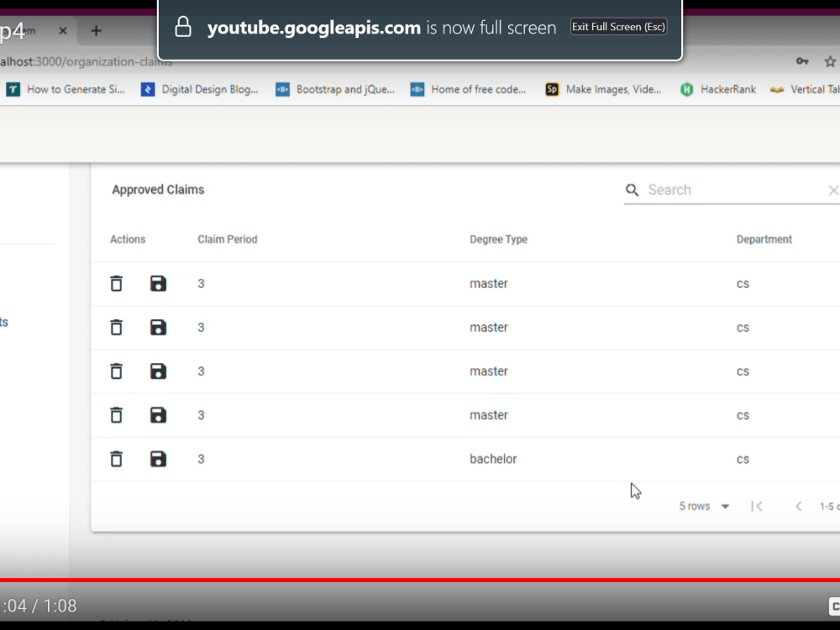Close the current browser tab
Image resolution: width=840 pixels, height=630 pixels.
pos(63,30)
